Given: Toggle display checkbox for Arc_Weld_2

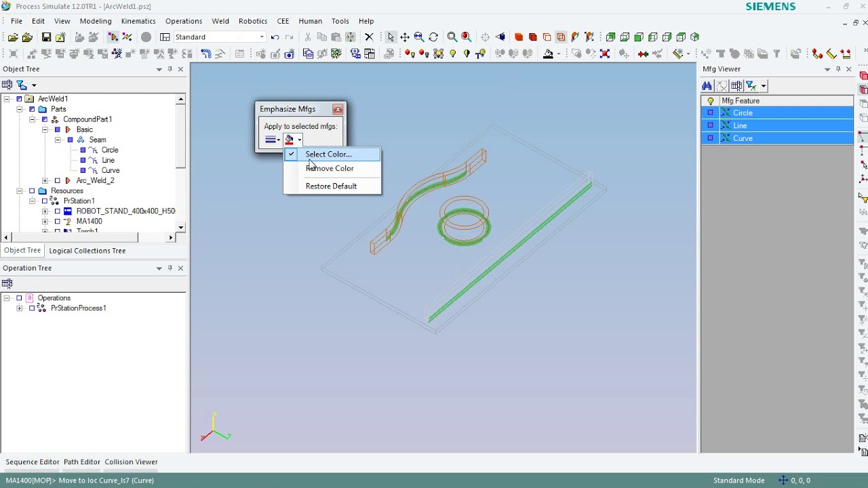Looking at the screenshot, I should coord(58,181).
